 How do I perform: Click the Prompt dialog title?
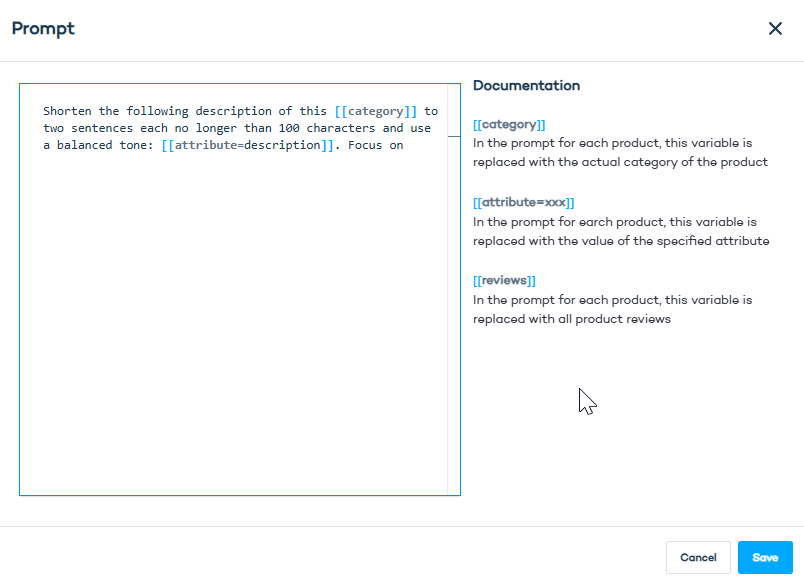click(x=43, y=28)
